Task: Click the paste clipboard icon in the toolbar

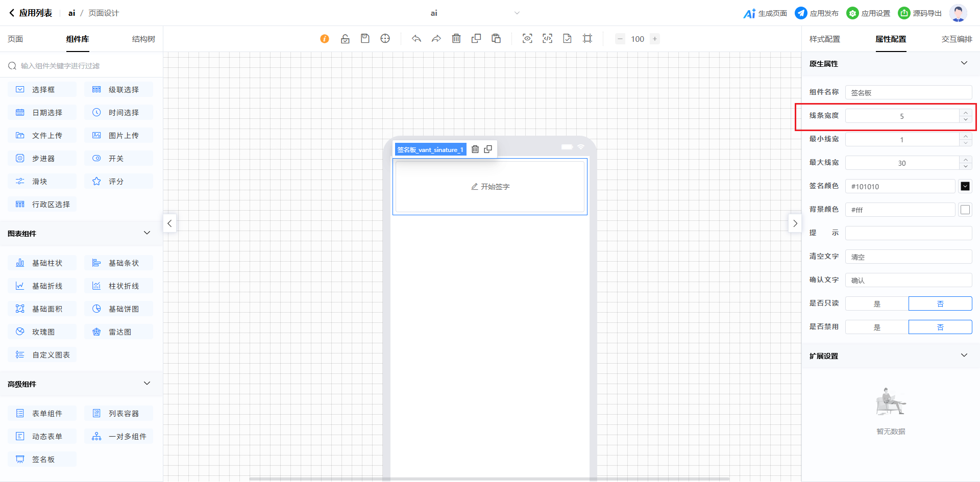Action: pyautogui.click(x=496, y=39)
